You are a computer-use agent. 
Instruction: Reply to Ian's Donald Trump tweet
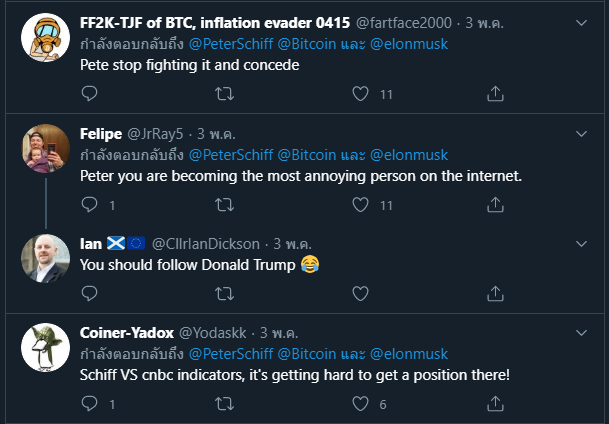click(x=89, y=294)
